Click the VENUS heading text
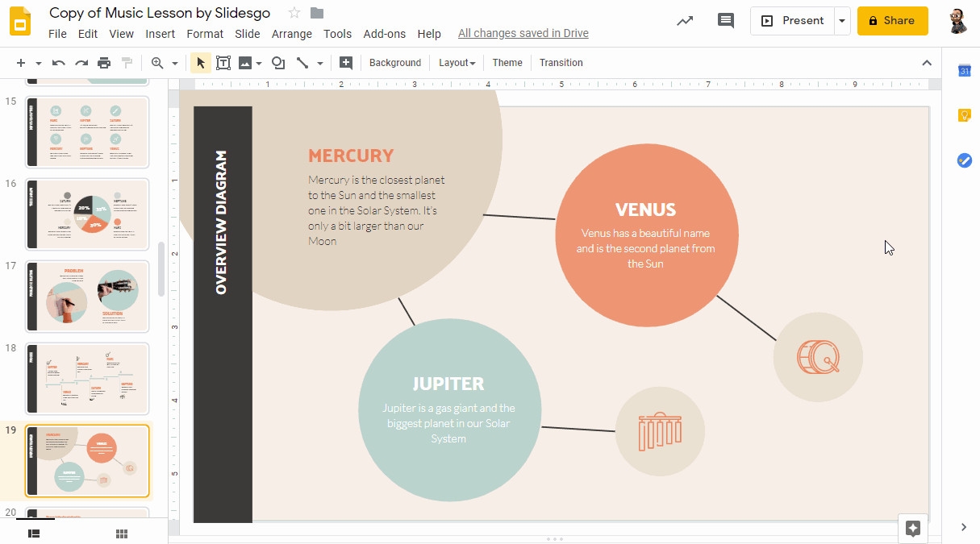 tap(645, 210)
